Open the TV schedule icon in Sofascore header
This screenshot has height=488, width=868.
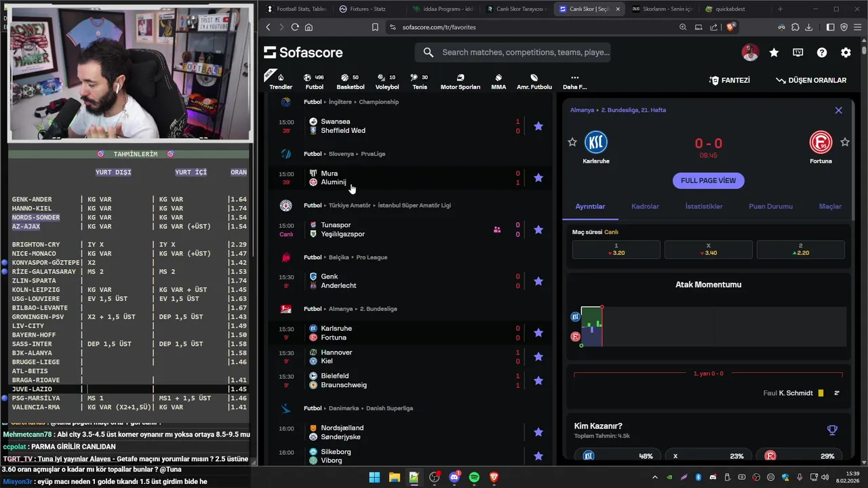[x=798, y=52]
